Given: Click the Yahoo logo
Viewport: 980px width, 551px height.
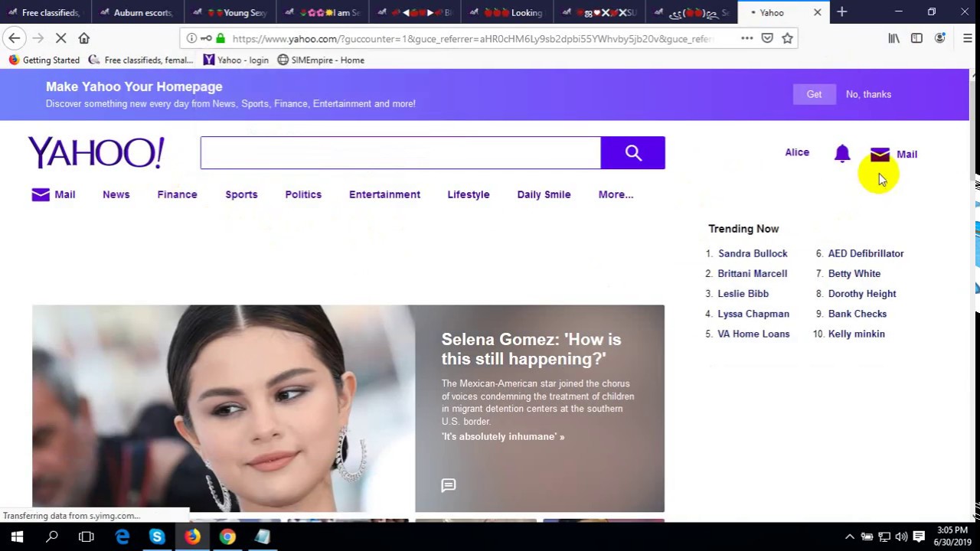Looking at the screenshot, I should [x=96, y=152].
